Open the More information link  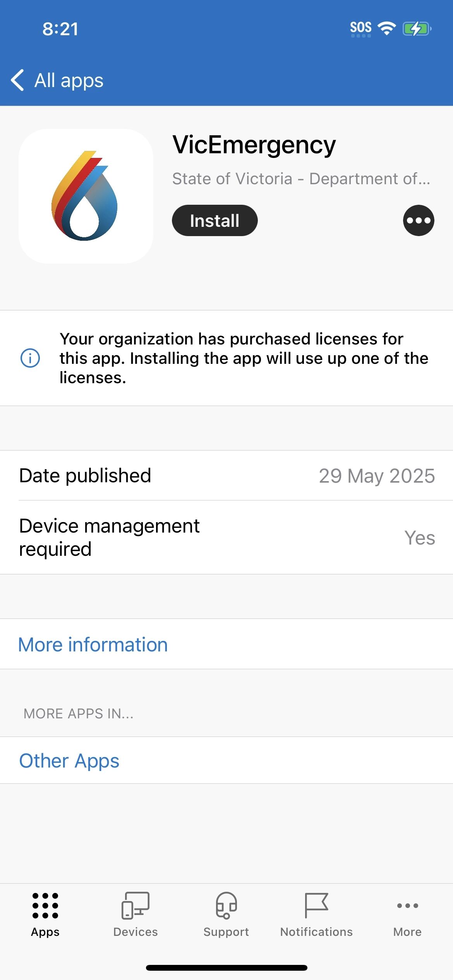[x=93, y=644]
